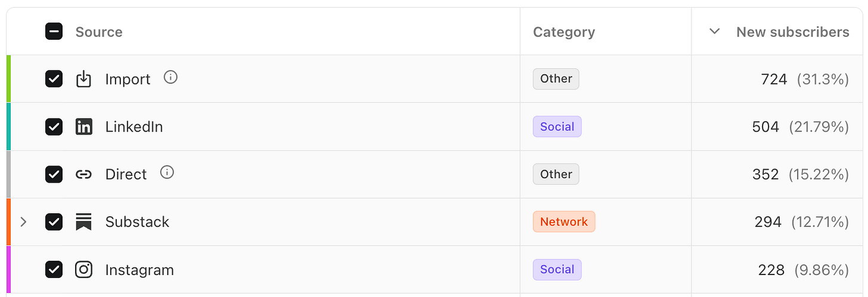
Task: Open the info icon beside Direct
Action: click(167, 173)
